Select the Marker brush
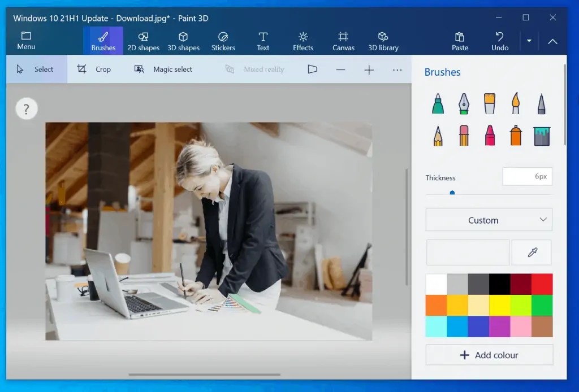This screenshot has width=579, height=392. click(438, 103)
